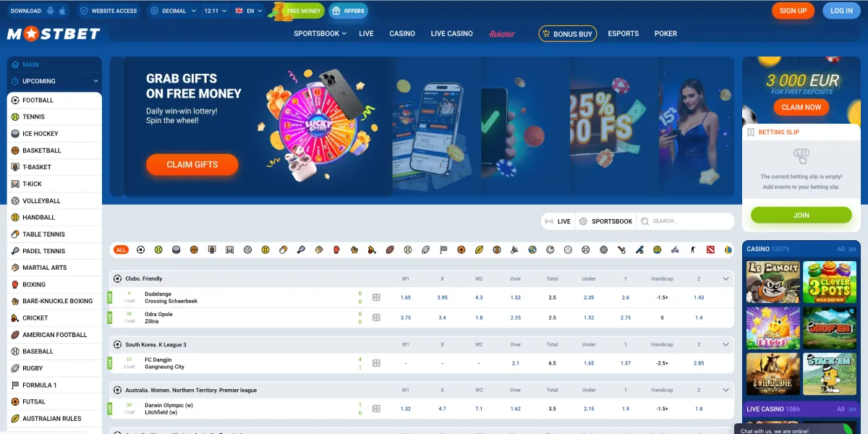
Task: Filter by cycling icon in sports row
Action: pyautogui.click(x=675, y=250)
